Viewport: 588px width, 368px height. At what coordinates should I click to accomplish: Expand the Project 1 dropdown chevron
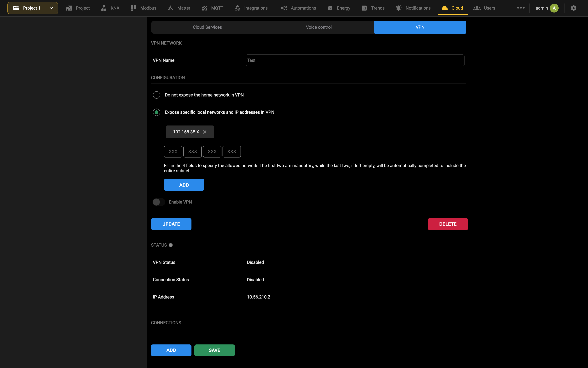coord(51,8)
